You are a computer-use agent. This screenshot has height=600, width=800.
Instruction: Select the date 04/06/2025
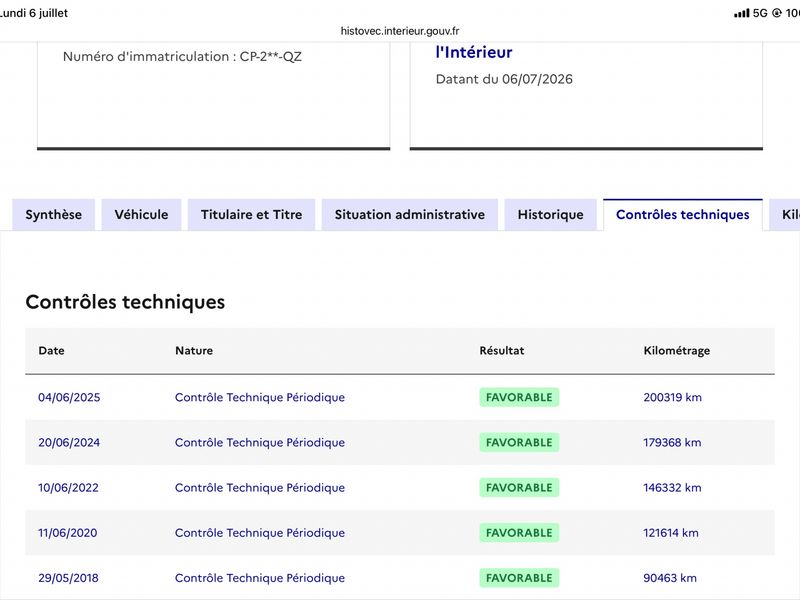(x=69, y=397)
